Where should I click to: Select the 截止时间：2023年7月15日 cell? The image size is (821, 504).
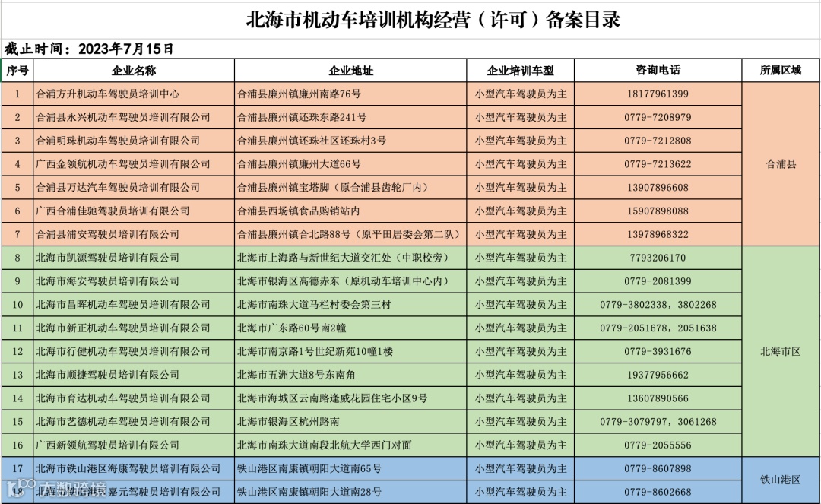click(x=89, y=49)
